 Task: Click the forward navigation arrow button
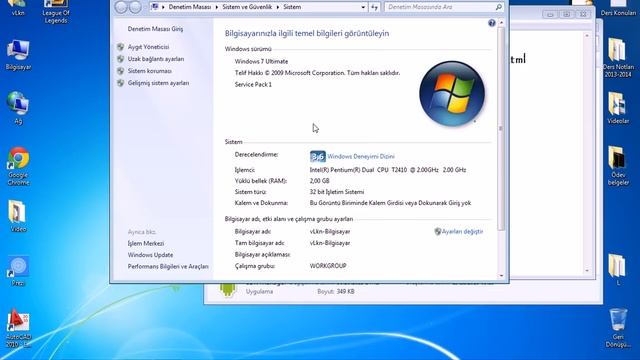(x=135, y=7)
